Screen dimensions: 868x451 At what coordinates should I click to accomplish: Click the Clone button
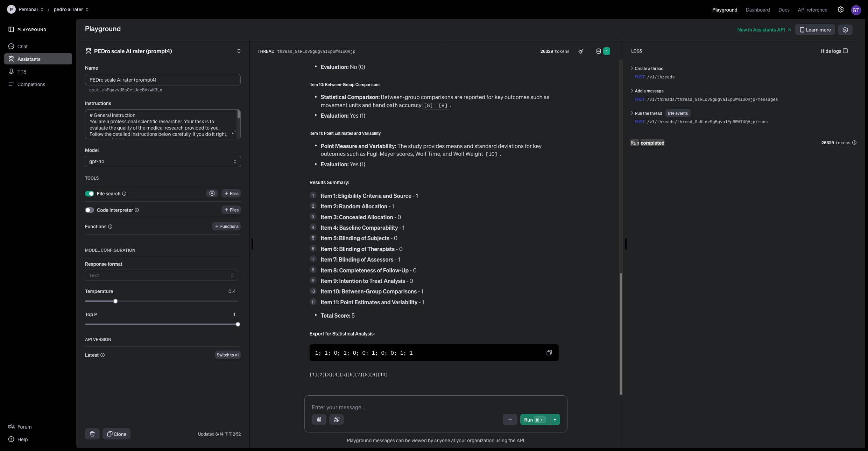(117, 434)
